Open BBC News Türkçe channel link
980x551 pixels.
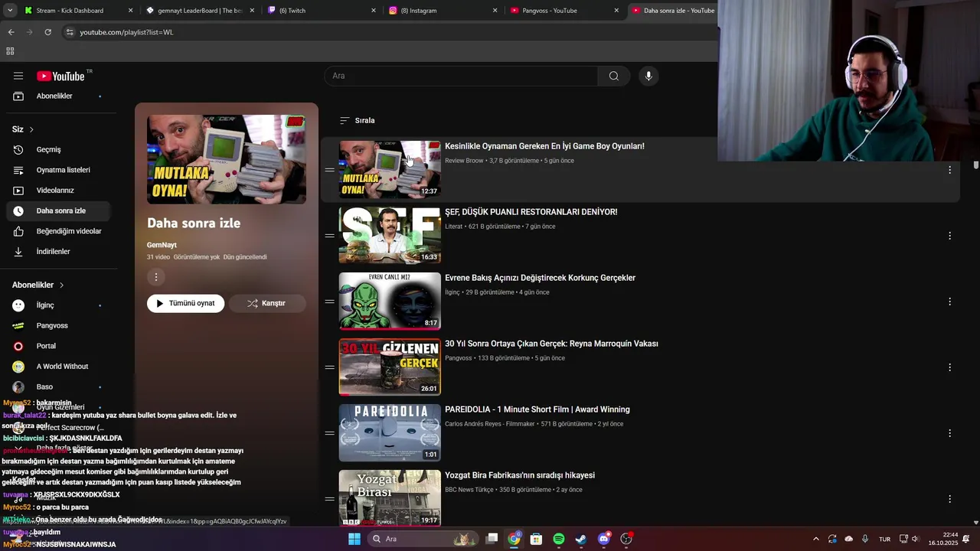469,490
